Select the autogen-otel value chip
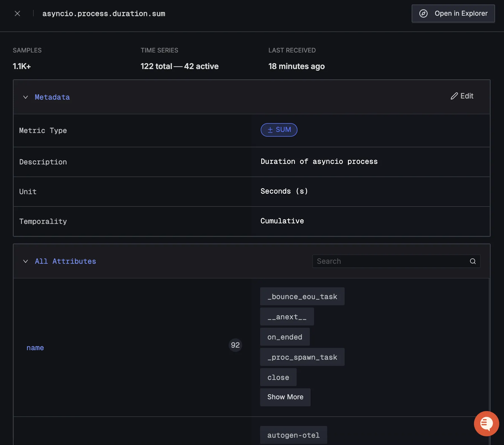504x445 pixels. click(293, 435)
